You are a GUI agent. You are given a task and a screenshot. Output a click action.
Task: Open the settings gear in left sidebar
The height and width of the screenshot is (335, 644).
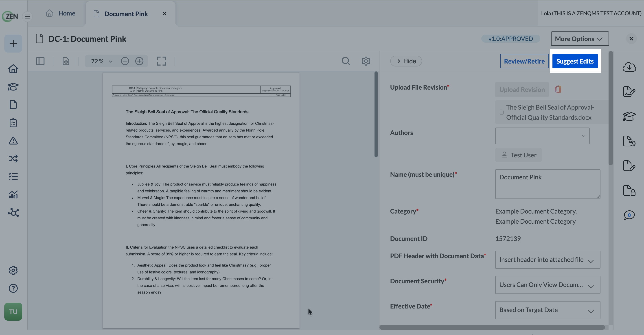coord(13,271)
